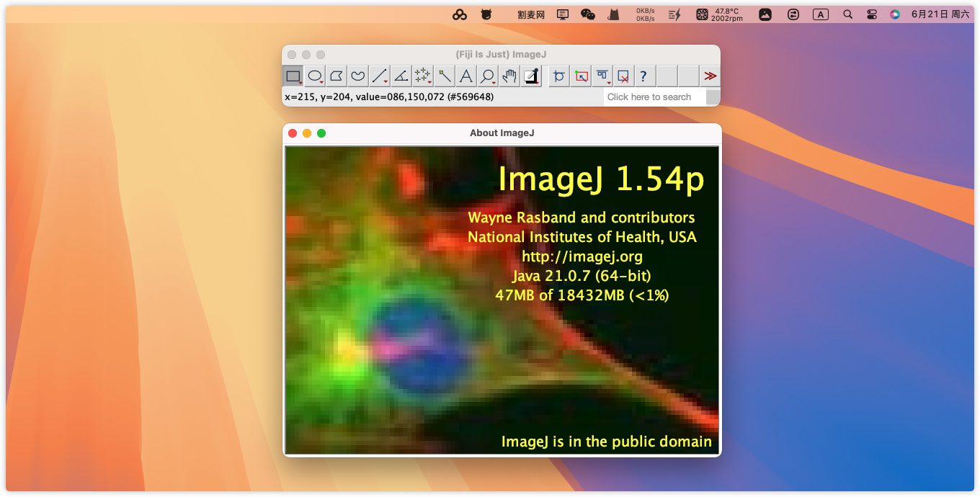
Task: Click the input method 'A' icon
Action: point(820,14)
